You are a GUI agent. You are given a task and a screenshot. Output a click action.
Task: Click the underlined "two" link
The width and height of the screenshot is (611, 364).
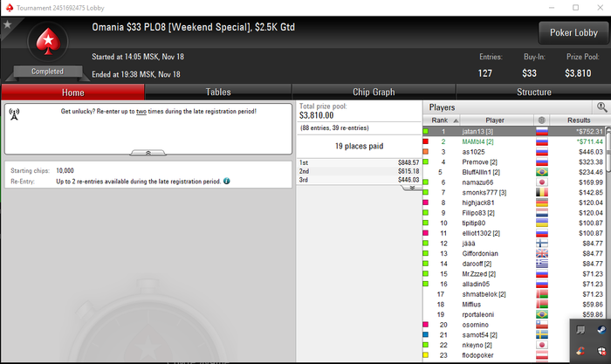[141, 112]
